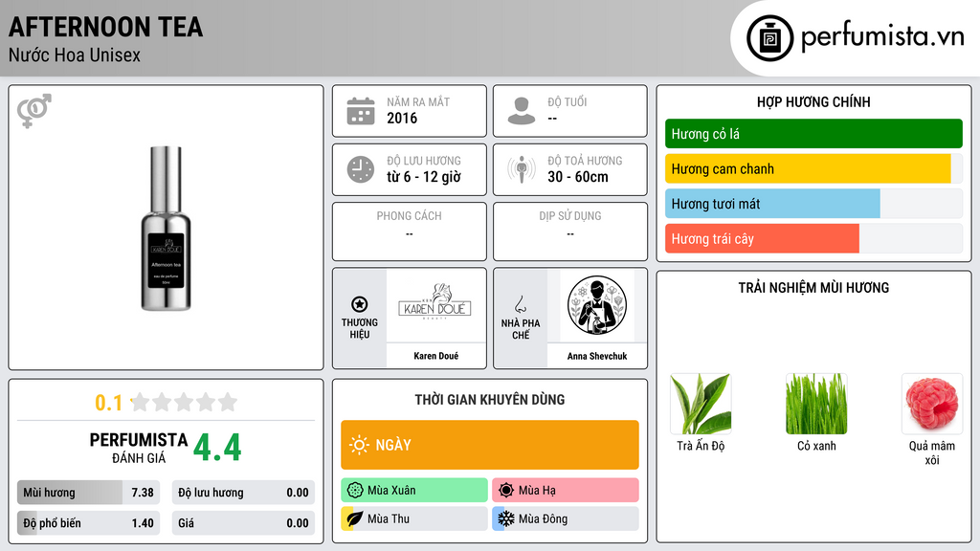Click the Afternoon Tea bottle image
The image size is (980, 551).
(167, 228)
